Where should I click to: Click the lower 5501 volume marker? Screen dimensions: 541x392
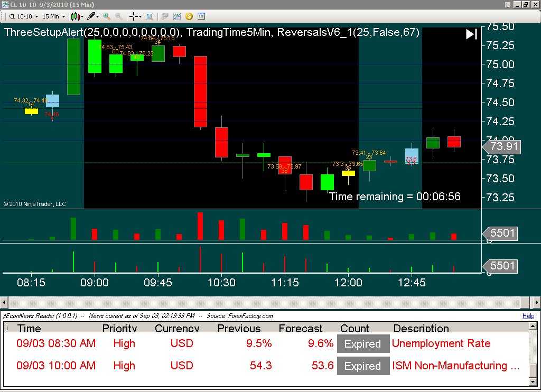(500, 266)
